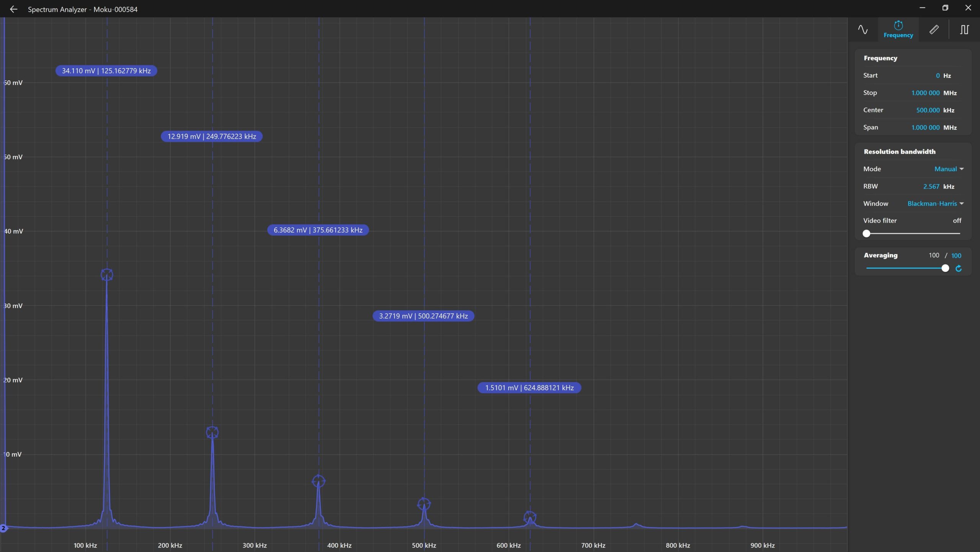
Task: Click the channel 2 marker badge
Action: (3, 528)
